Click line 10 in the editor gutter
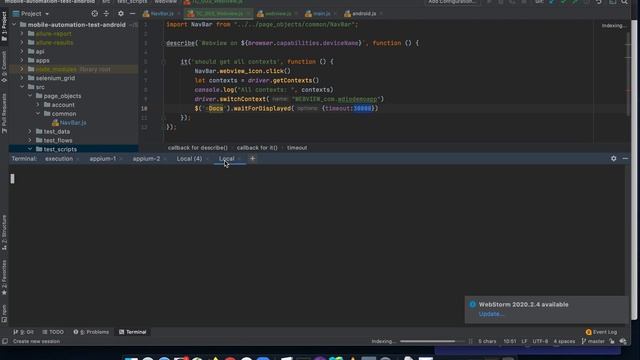 click(x=144, y=109)
